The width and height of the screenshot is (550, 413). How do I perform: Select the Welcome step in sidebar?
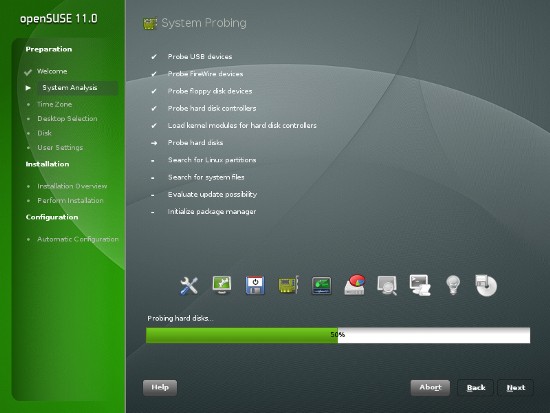click(52, 71)
